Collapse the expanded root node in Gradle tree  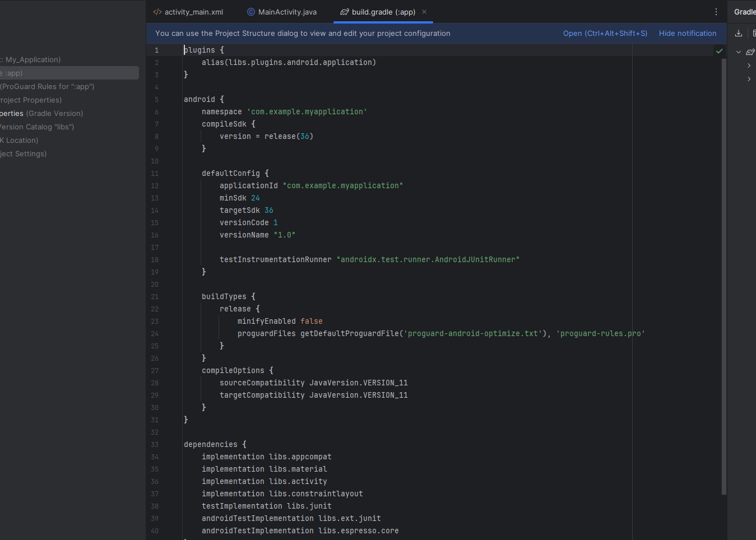(739, 52)
